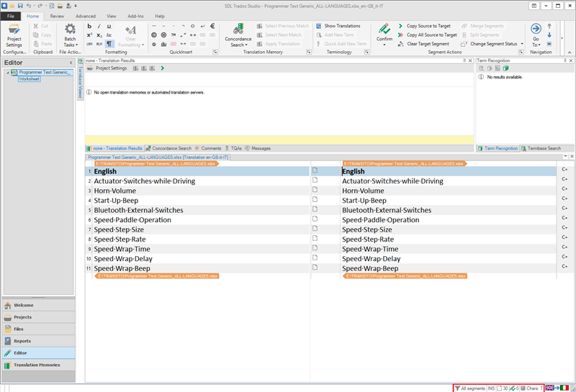Collapse the ribbon using the chevron

pyautogui.click(x=570, y=53)
